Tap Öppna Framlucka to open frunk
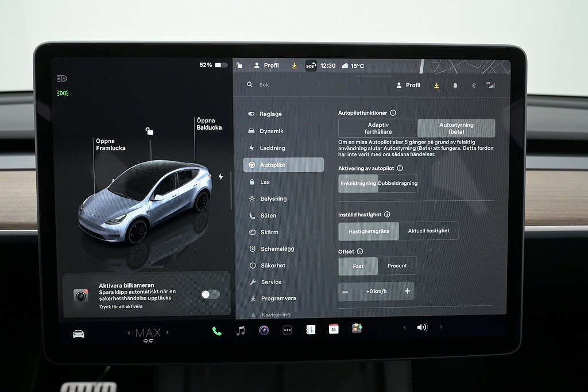This screenshot has height=392, width=588. [x=111, y=145]
